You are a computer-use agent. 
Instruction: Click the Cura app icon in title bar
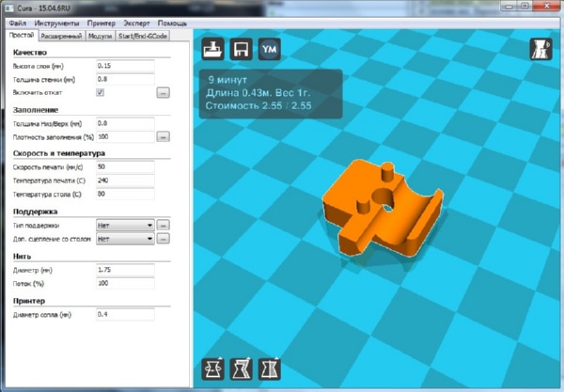[x=10, y=8]
